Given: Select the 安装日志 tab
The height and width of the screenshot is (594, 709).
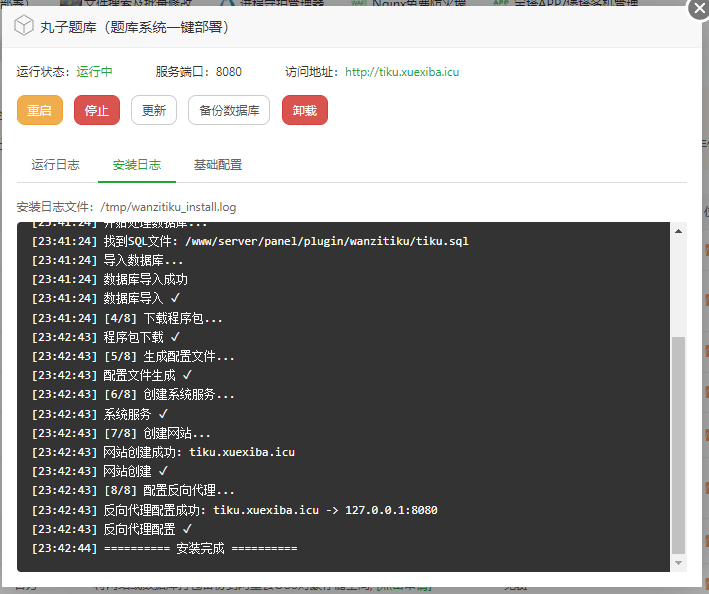Looking at the screenshot, I should 137,165.
